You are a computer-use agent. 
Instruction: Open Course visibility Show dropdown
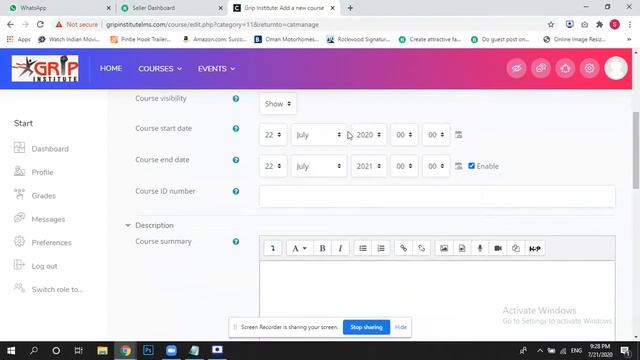point(278,104)
